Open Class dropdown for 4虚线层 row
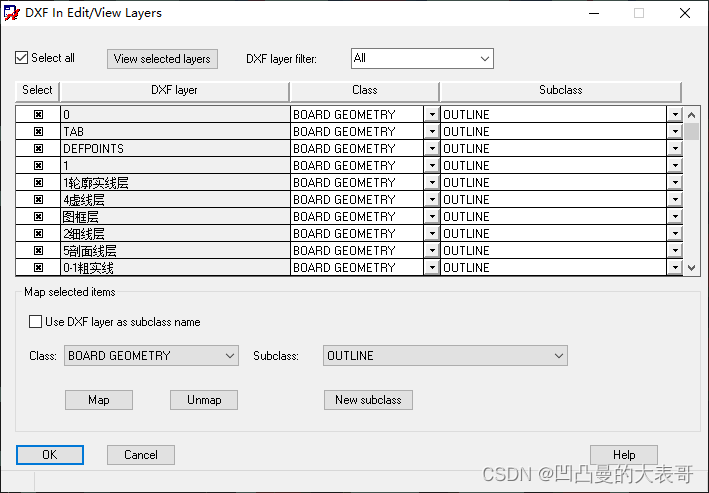709x493 pixels. (432, 199)
